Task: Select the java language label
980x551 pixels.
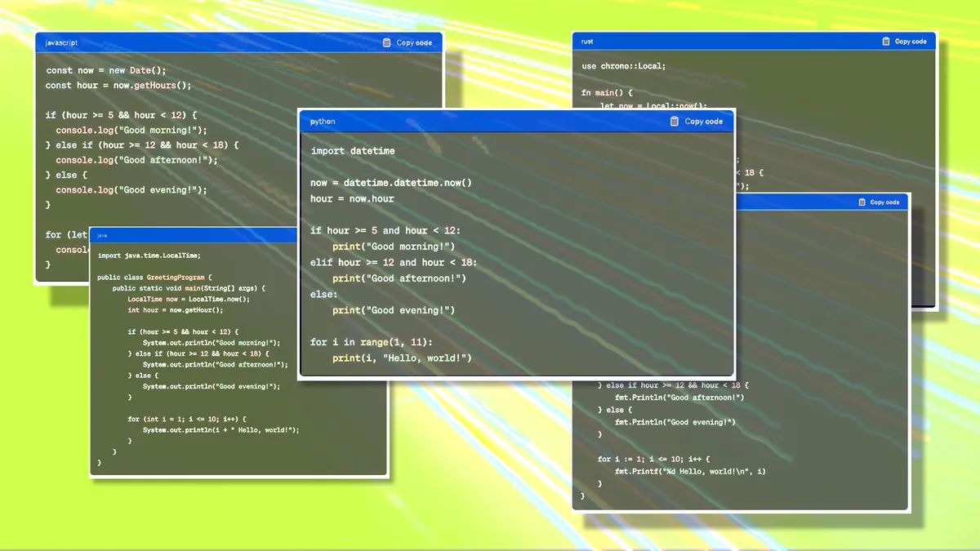Action: tap(101, 235)
